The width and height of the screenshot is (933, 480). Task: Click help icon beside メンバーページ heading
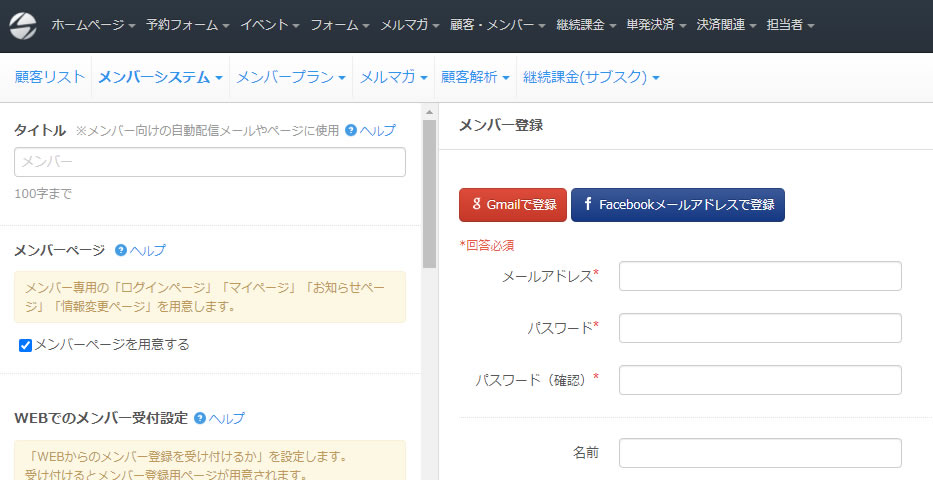pyautogui.click(x=121, y=251)
